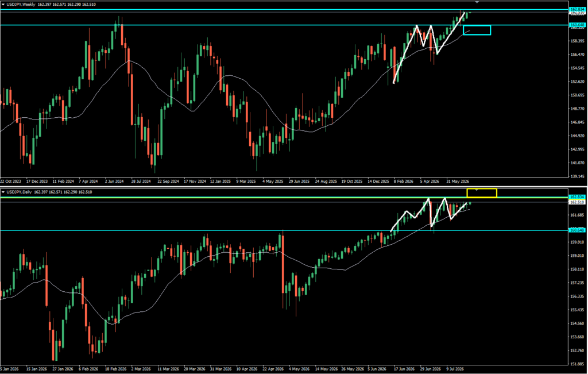Open the USDJPY,Weekly chart title dropdown arrow
Viewport: 588px width, 374px height.
[x=3, y=5]
